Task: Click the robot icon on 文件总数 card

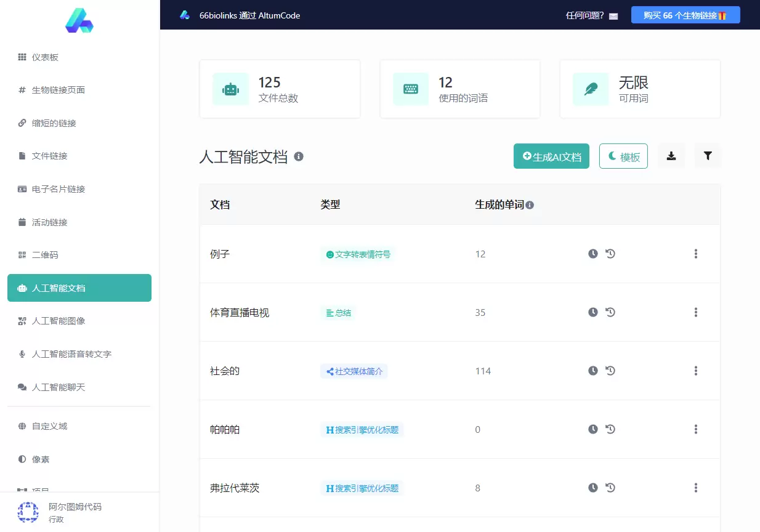Action: (x=231, y=89)
